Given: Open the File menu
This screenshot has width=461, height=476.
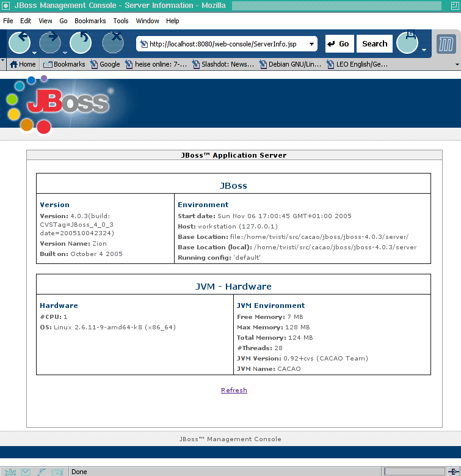Looking at the screenshot, I should 8,21.
